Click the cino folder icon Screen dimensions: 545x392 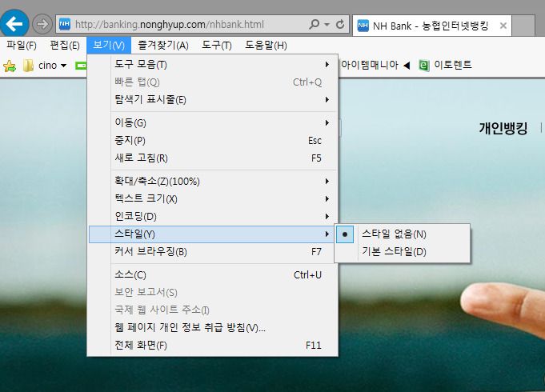tap(29, 66)
